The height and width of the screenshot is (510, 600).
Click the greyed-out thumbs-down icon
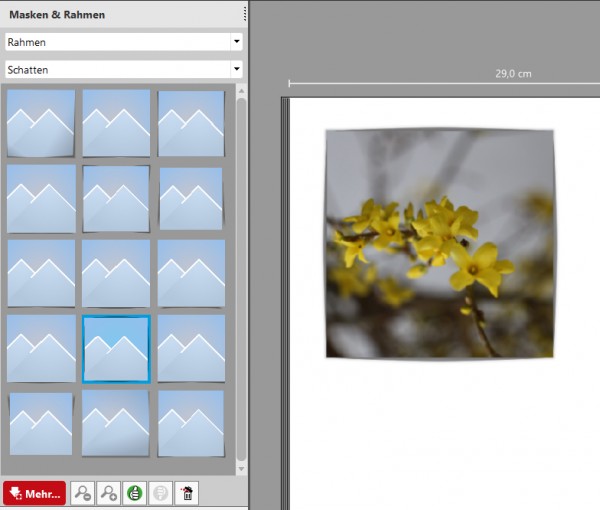pos(160,493)
